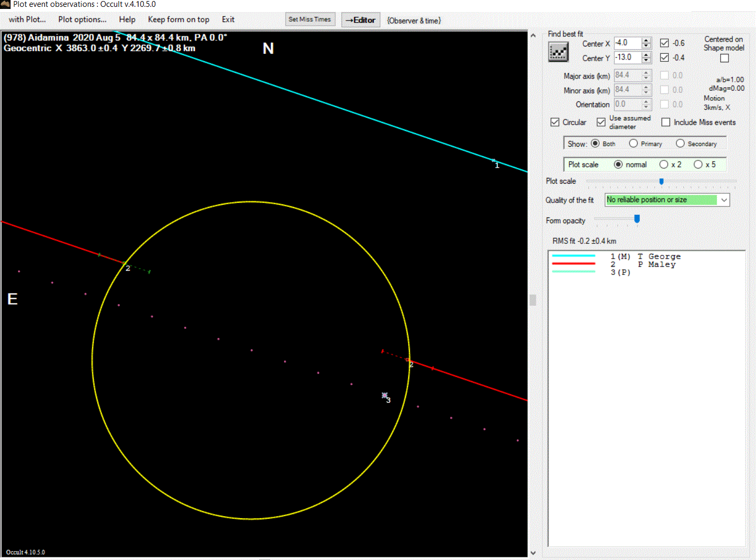Increase Center X with up spinner

(x=646, y=41)
